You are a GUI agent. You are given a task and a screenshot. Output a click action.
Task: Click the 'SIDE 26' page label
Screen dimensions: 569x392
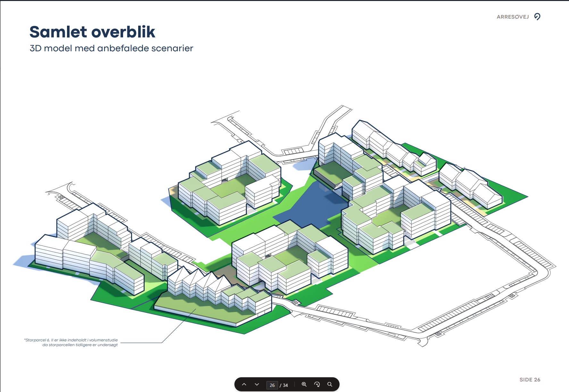[530, 379]
